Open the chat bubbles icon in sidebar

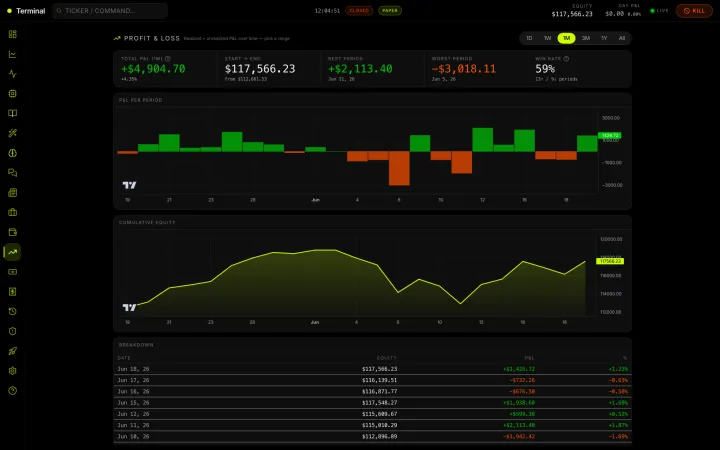pos(12,173)
